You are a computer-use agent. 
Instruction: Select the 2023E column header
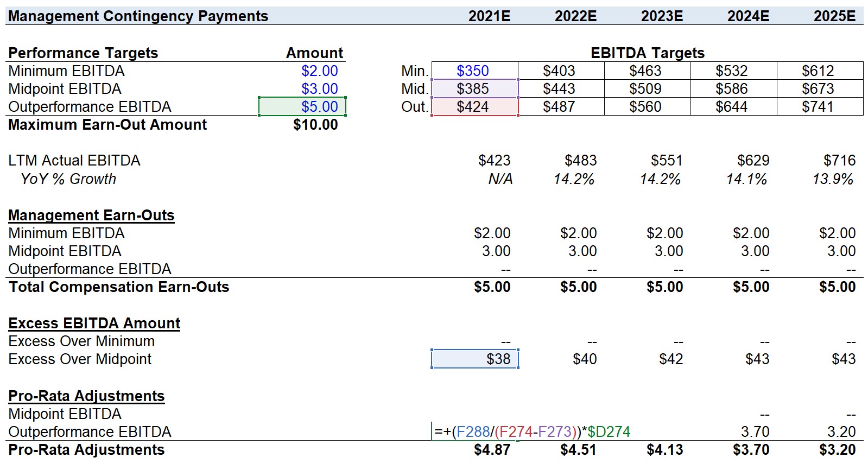(662, 16)
